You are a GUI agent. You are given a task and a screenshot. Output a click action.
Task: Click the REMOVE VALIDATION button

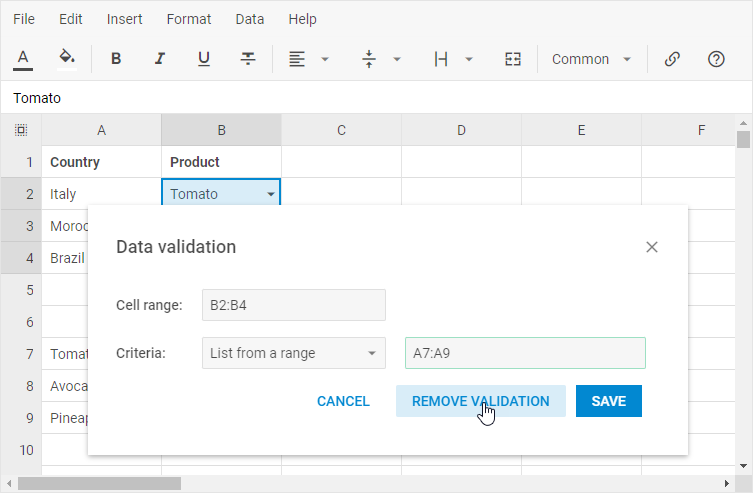click(481, 401)
